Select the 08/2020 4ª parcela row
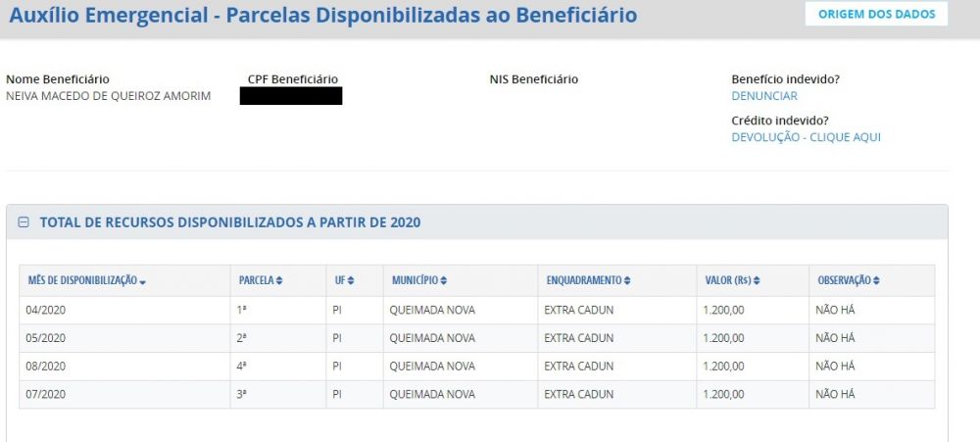 point(477,367)
